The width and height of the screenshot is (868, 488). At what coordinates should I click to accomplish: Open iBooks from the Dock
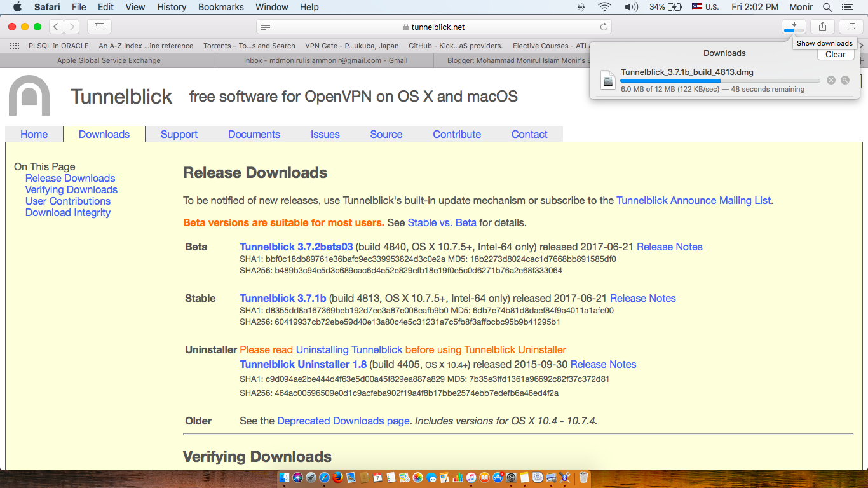click(x=484, y=477)
